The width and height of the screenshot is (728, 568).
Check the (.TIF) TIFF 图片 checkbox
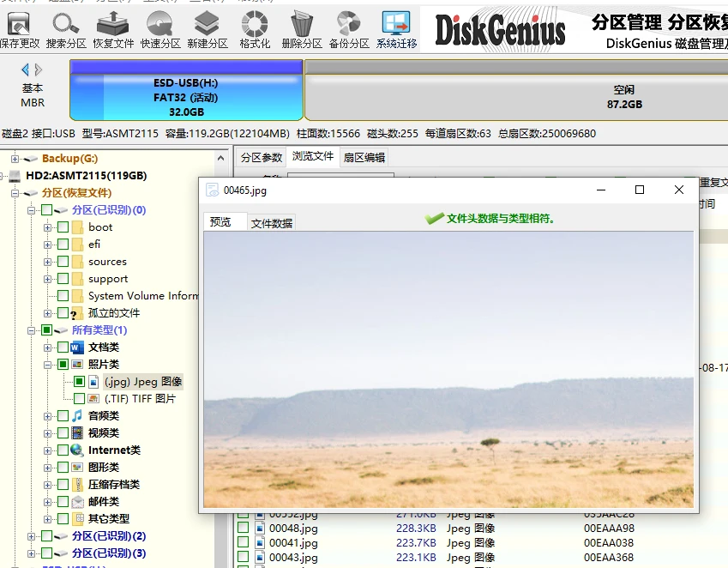pos(79,398)
